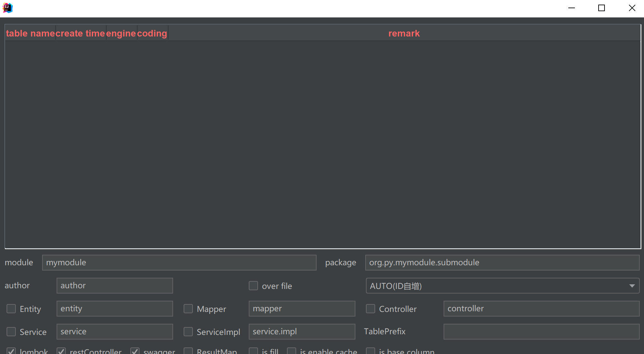Enable the over file checkbox

pyautogui.click(x=253, y=286)
